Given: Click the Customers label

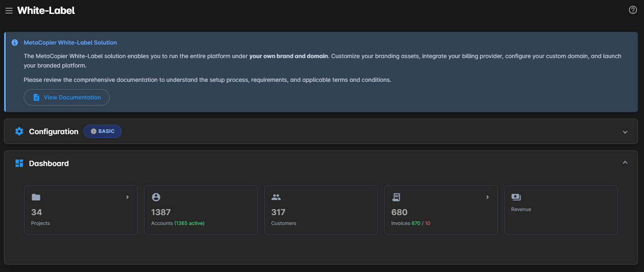Looking at the screenshot, I should pos(284,223).
